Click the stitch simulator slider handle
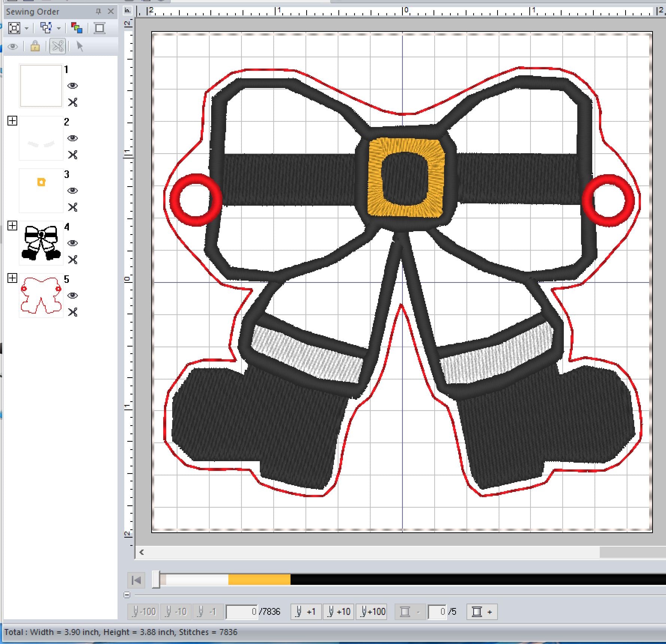The width and height of the screenshot is (666, 644). 156,580
